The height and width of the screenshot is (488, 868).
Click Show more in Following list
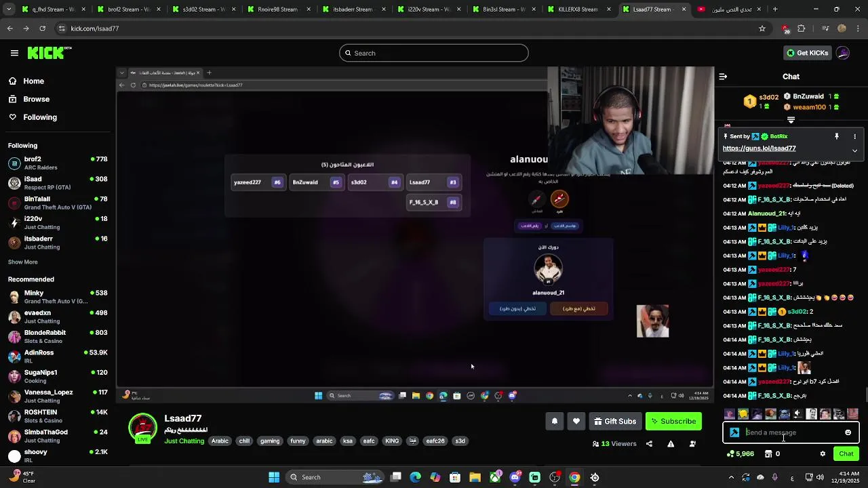click(x=23, y=262)
